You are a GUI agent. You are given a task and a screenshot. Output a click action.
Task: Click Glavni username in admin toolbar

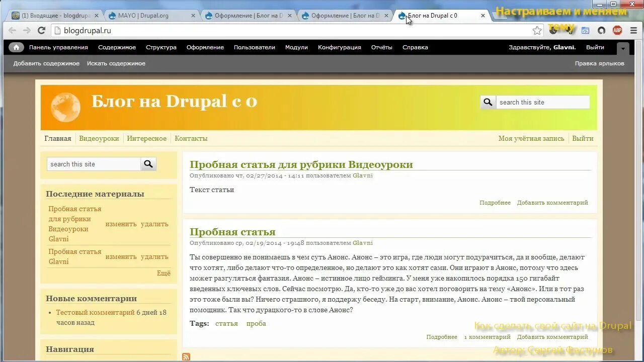563,47
